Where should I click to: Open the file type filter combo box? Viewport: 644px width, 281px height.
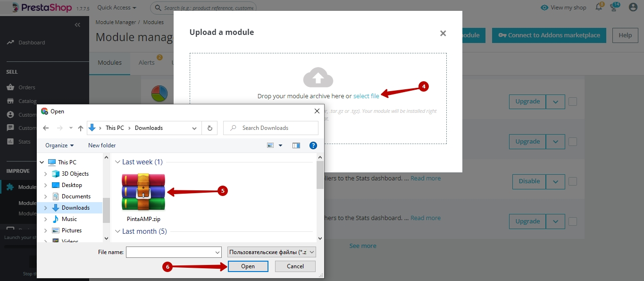271,252
